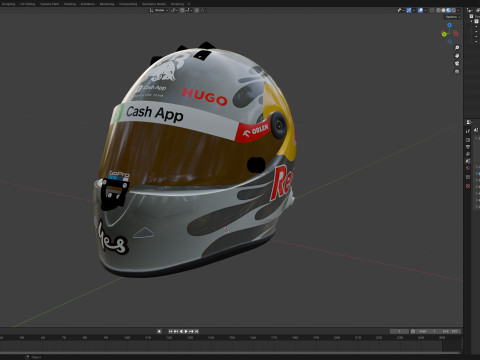The height and width of the screenshot is (360, 480).
Task: Open the snapping options dropdown
Action: (x=188, y=10)
